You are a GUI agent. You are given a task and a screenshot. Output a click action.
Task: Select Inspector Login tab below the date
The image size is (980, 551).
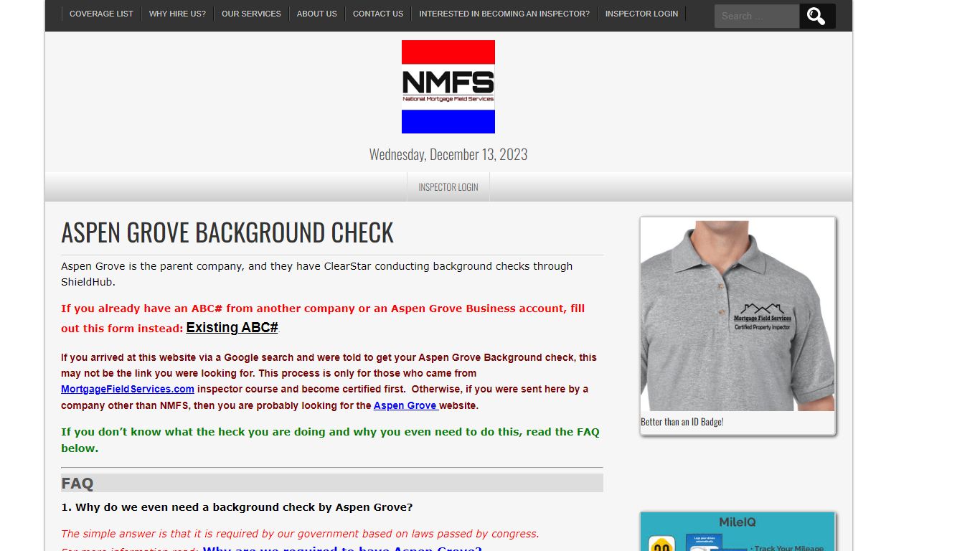coord(448,187)
